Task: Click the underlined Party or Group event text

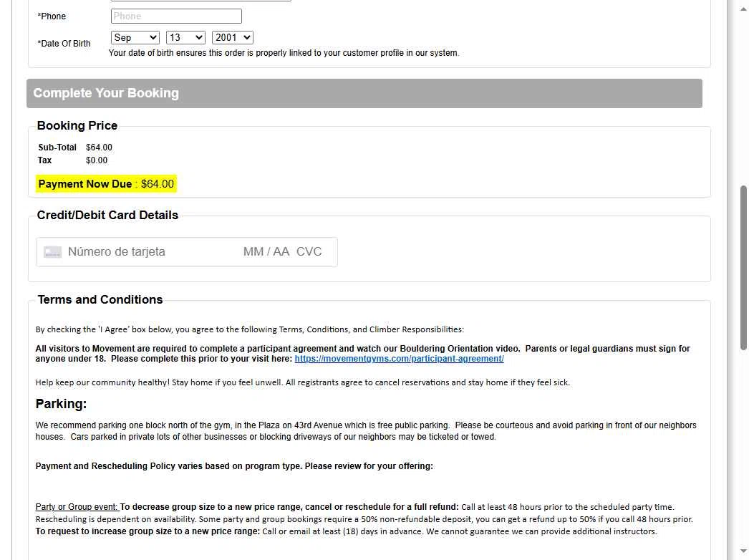Action: (77, 507)
